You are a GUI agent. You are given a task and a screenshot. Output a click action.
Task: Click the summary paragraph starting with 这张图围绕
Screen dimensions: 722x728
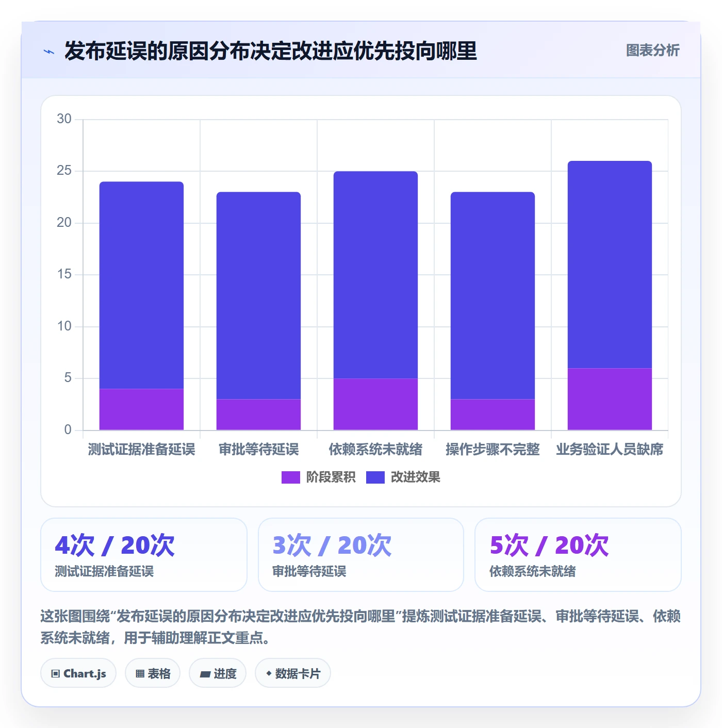tap(360, 627)
